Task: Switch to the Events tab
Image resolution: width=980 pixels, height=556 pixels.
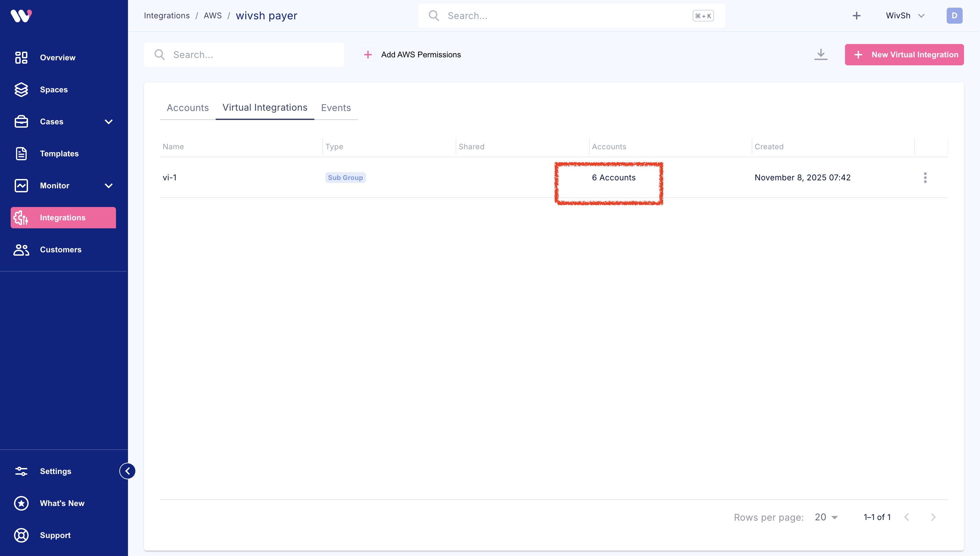Action: click(x=336, y=108)
